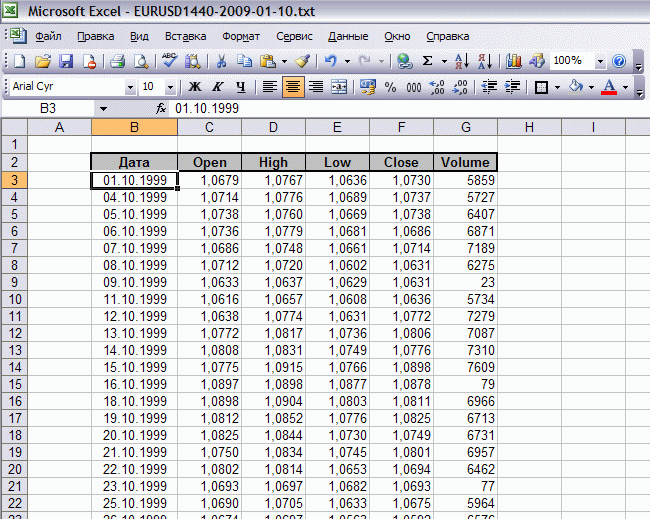Screen dimensions: 650x519
Task: Open the 100% zoom dropdown
Action: click(601, 61)
